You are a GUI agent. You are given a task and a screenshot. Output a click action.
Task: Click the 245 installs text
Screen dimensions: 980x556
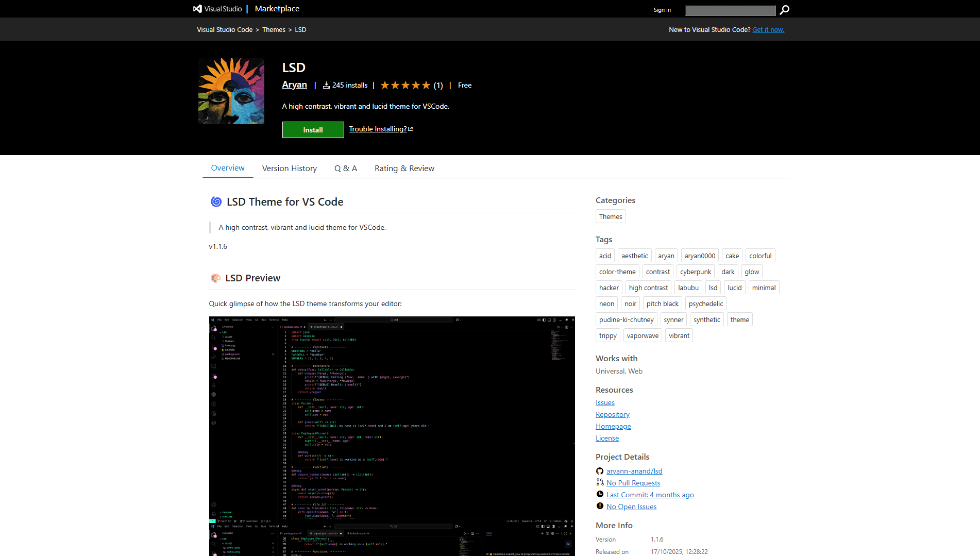click(350, 85)
